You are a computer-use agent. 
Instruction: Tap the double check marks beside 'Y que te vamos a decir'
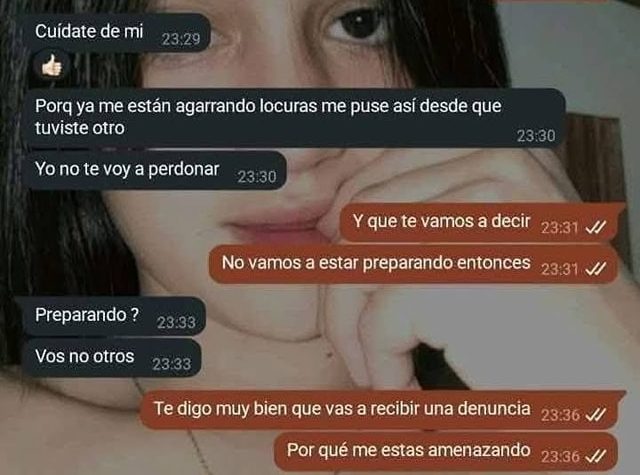click(x=596, y=227)
